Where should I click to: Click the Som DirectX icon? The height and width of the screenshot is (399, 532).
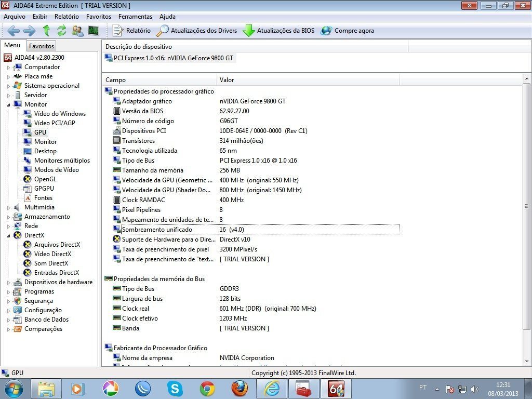tap(28, 263)
